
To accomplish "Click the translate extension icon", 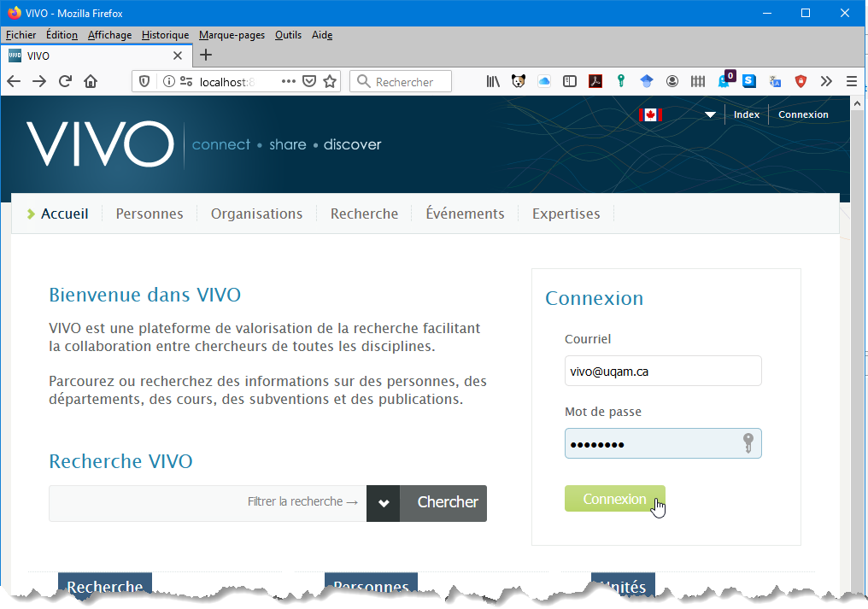I will coord(775,81).
